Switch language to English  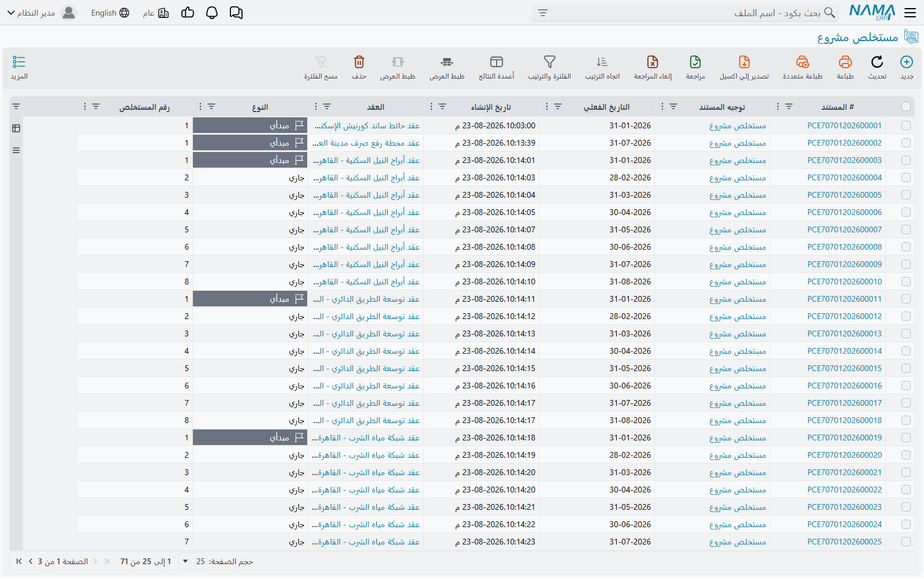[x=110, y=13]
